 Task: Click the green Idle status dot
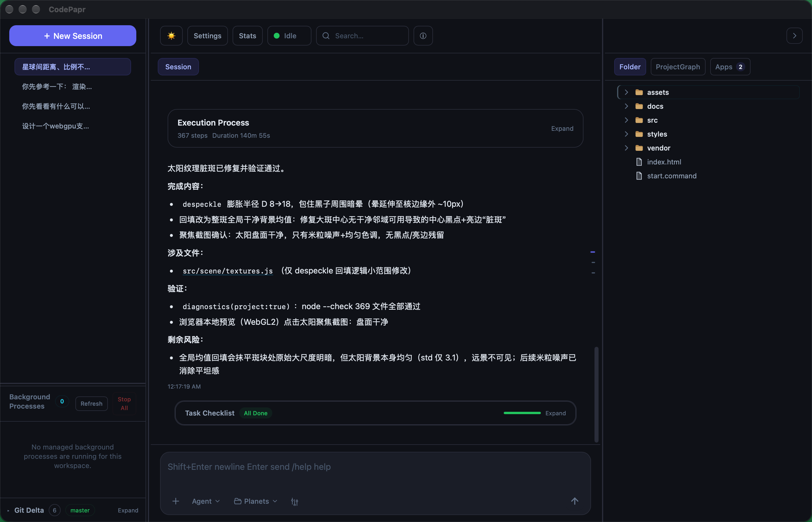coord(277,36)
